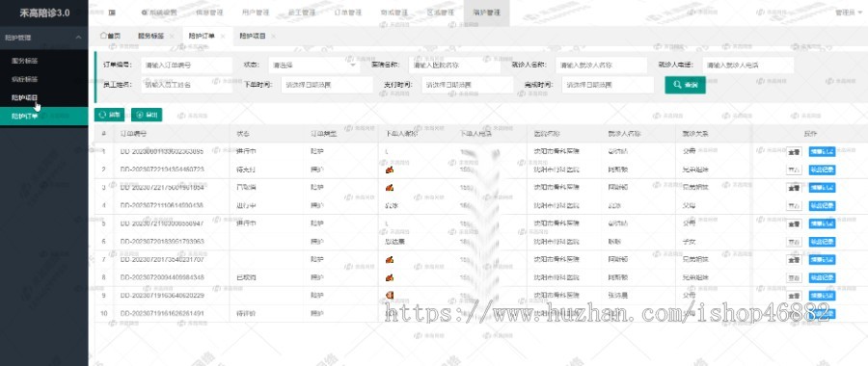This screenshot has width=868, height=366.
Task: Open the 管理员 account dropdown
Action: click(849, 13)
